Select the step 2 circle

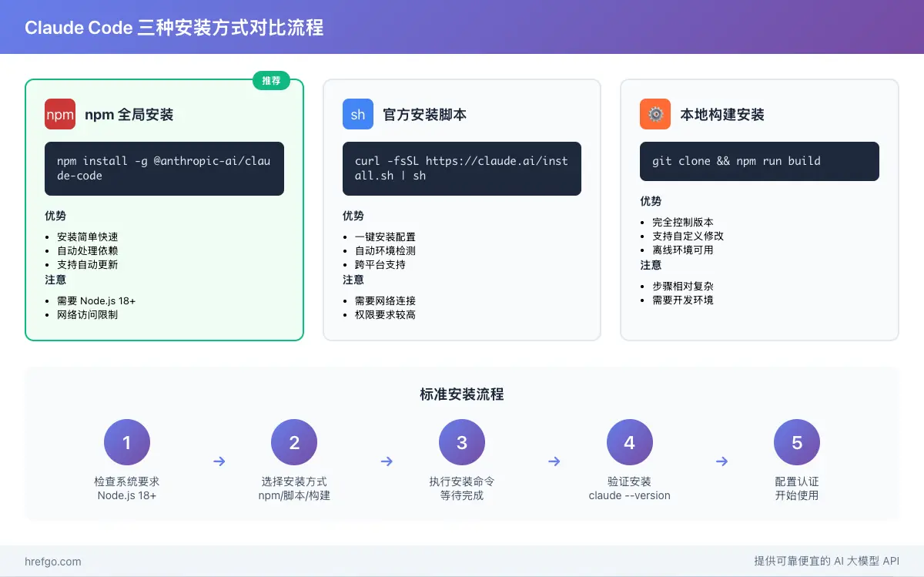294,443
